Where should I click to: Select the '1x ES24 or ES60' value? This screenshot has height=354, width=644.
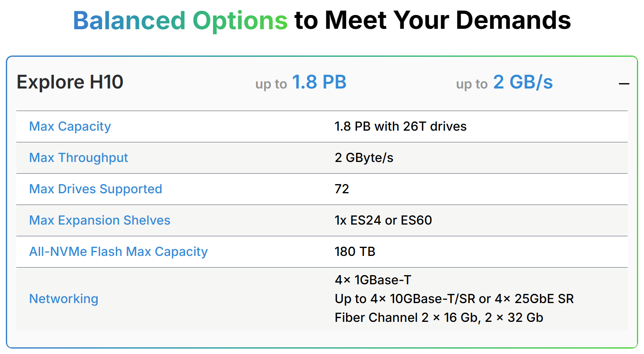pos(383,220)
